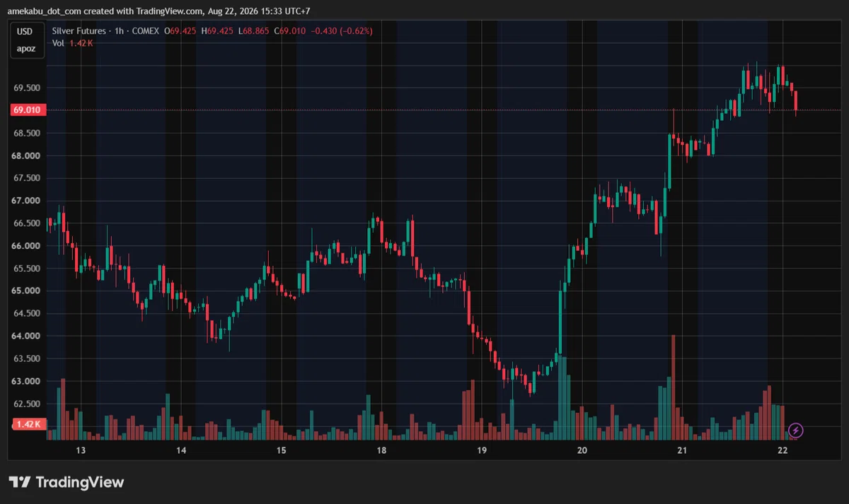Click date label 21 on time axis

click(682, 450)
